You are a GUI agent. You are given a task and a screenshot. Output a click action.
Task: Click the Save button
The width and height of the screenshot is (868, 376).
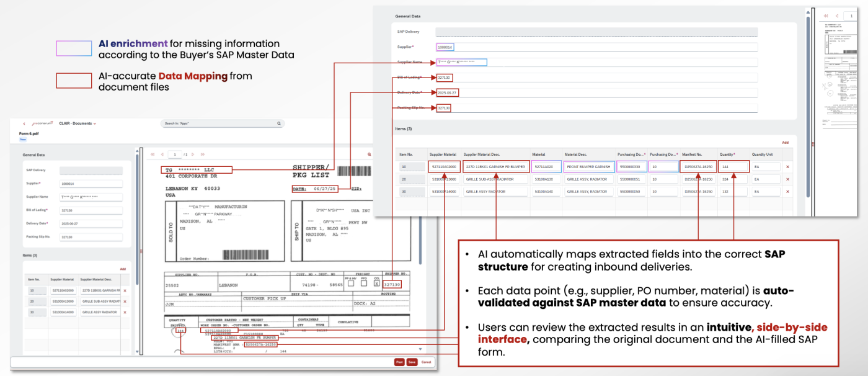pyautogui.click(x=412, y=362)
